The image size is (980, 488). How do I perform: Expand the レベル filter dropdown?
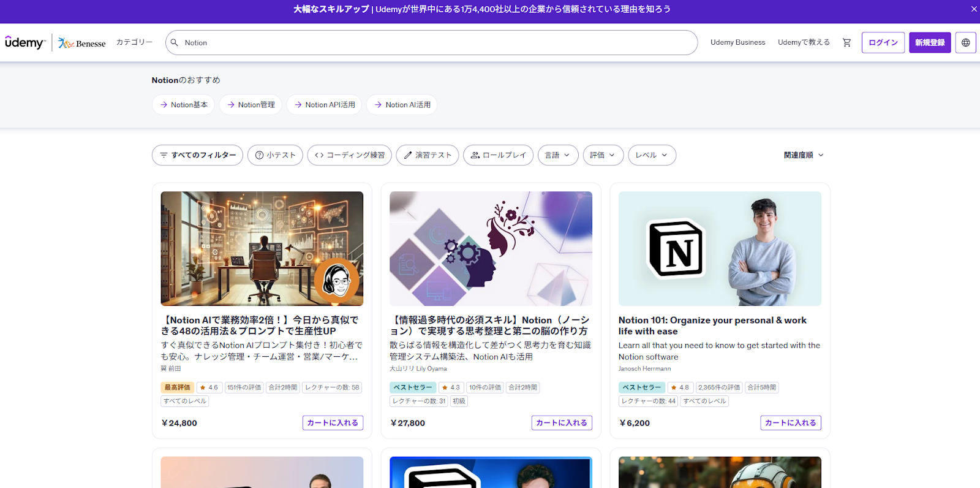(x=652, y=155)
